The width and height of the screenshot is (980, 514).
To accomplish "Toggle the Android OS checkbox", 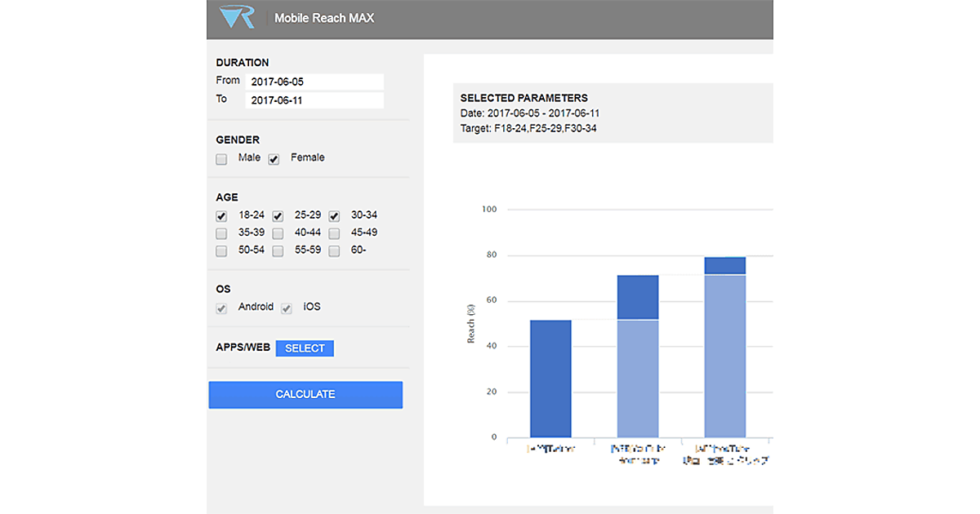I will coord(221,309).
